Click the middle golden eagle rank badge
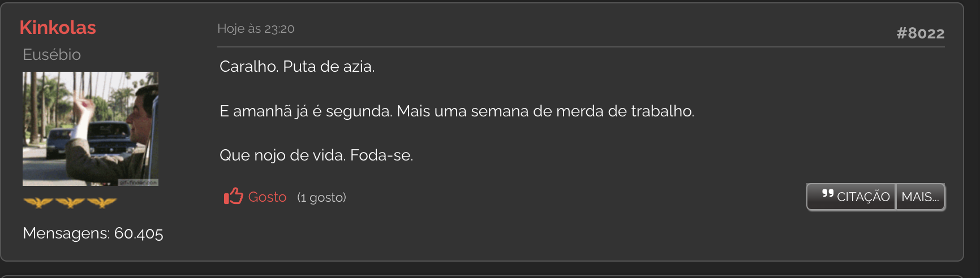The height and width of the screenshot is (278, 980). click(x=70, y=202)
